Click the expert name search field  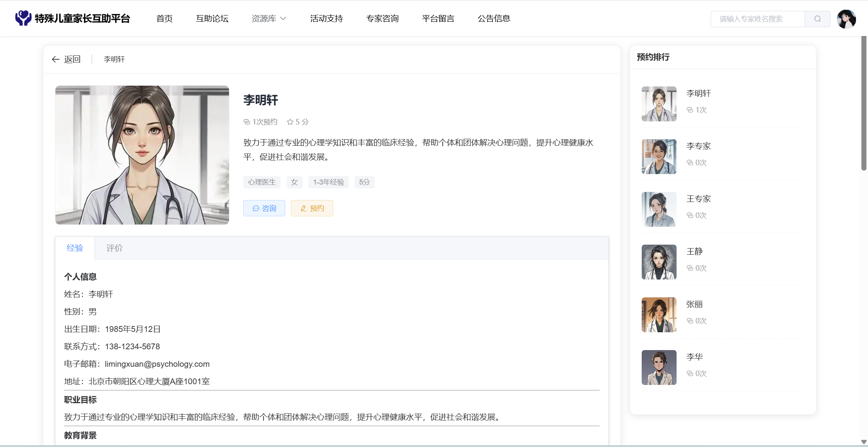pos(757,19)
